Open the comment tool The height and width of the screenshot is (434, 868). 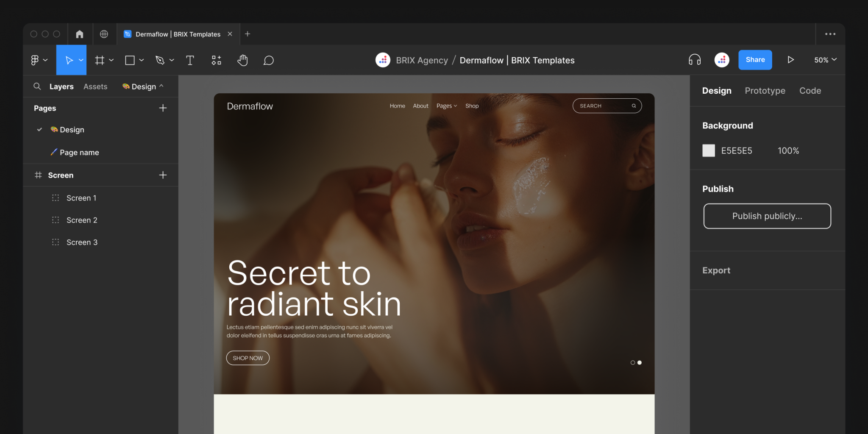268,60
